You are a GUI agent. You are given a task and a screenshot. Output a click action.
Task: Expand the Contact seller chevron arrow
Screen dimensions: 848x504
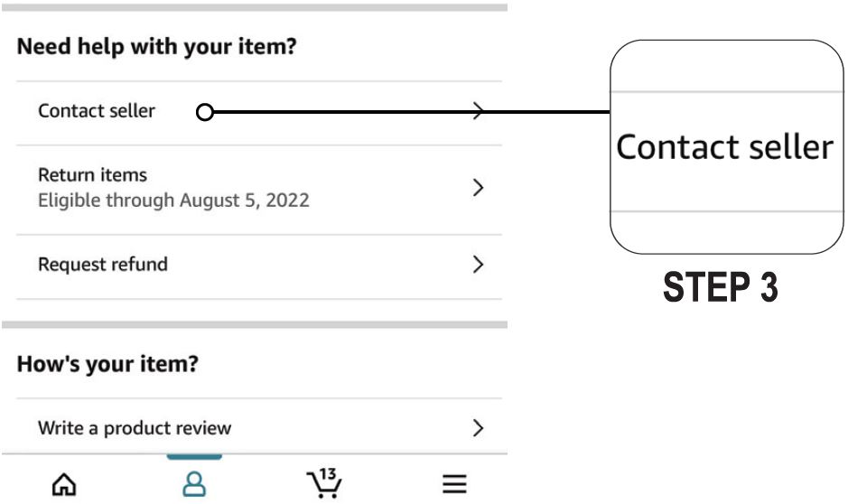click(480, 111)
